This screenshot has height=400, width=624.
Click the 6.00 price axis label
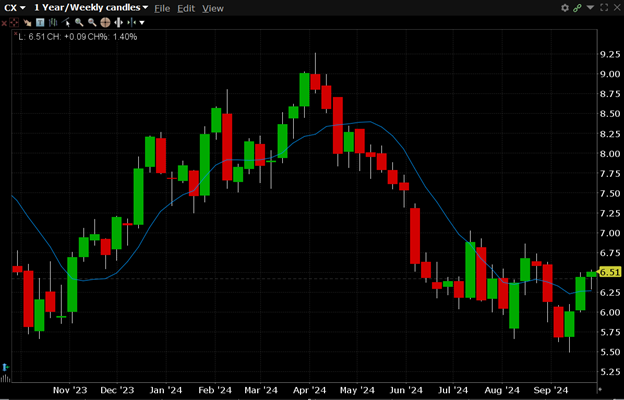click(610, 312)
